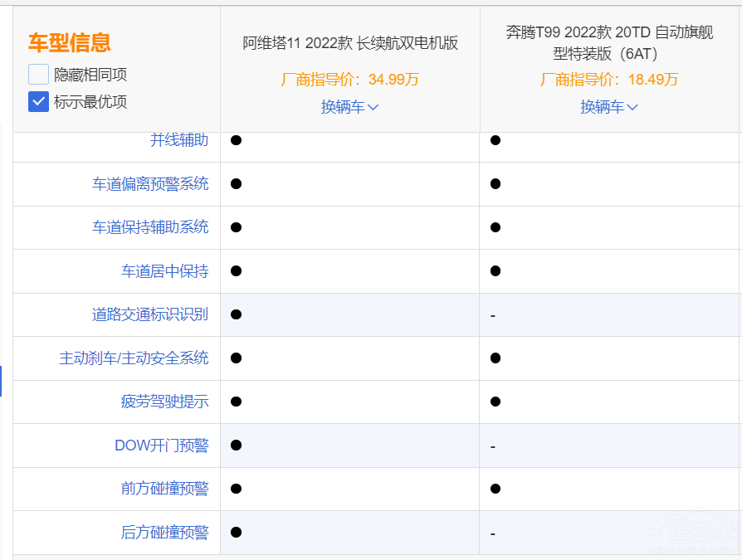Open 换辆车 dropdown under 阿维塔11
Screen dimensions: 742x560
coord(349,107)
